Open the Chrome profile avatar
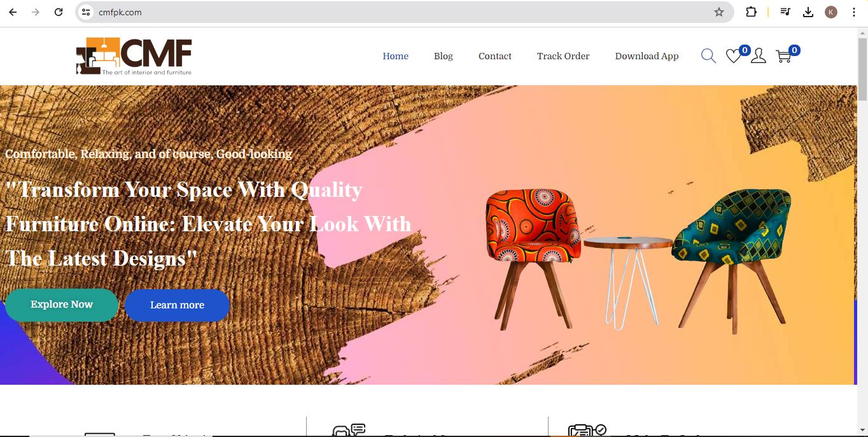Image resolution: width=868 pixels, height=437 pixels. point(831,12)
